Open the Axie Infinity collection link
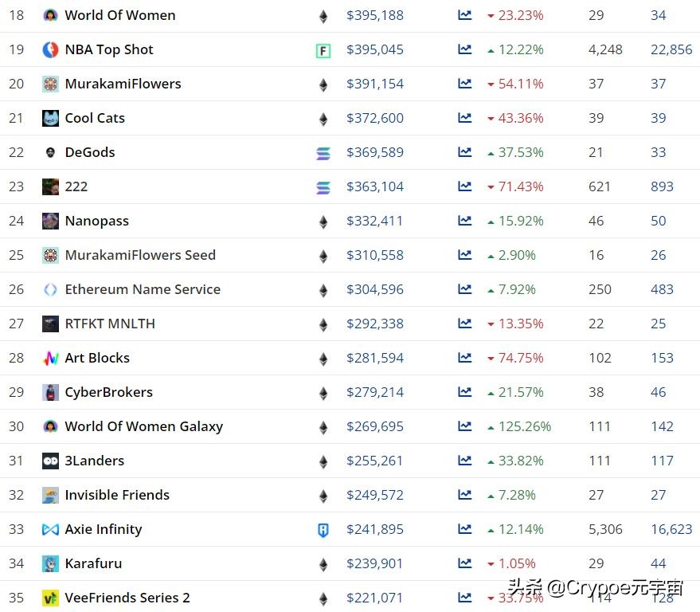 [104, 529]
